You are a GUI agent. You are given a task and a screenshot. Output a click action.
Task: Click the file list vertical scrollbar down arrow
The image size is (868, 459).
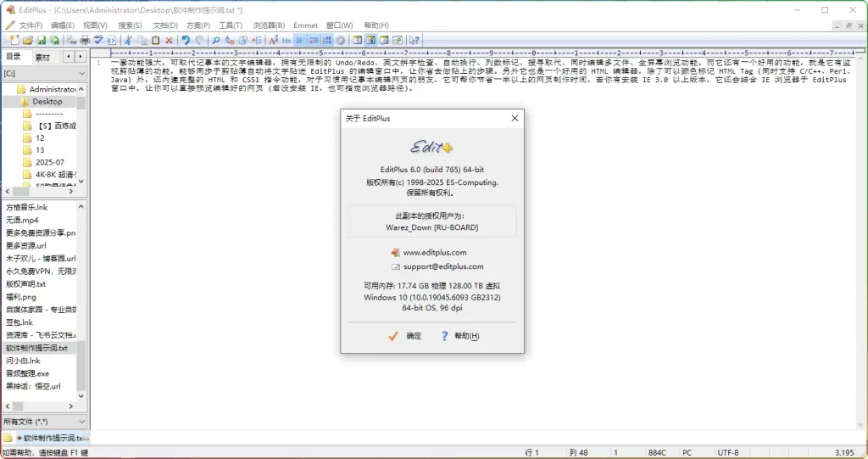(81, 396)
